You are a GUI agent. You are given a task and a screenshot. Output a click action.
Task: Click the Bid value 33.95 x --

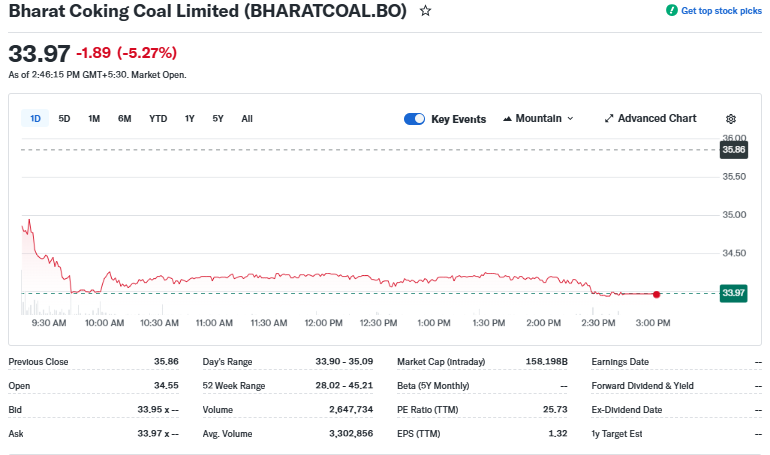click(x=158, y=409)
